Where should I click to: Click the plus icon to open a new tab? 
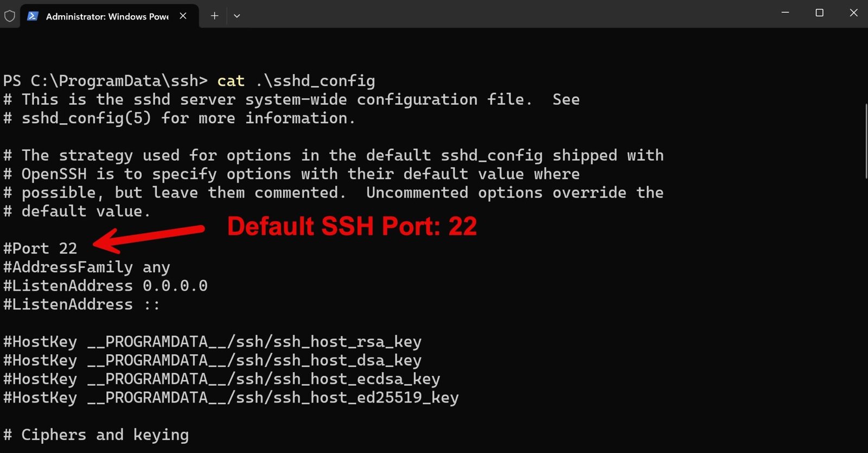coord(214,16)
